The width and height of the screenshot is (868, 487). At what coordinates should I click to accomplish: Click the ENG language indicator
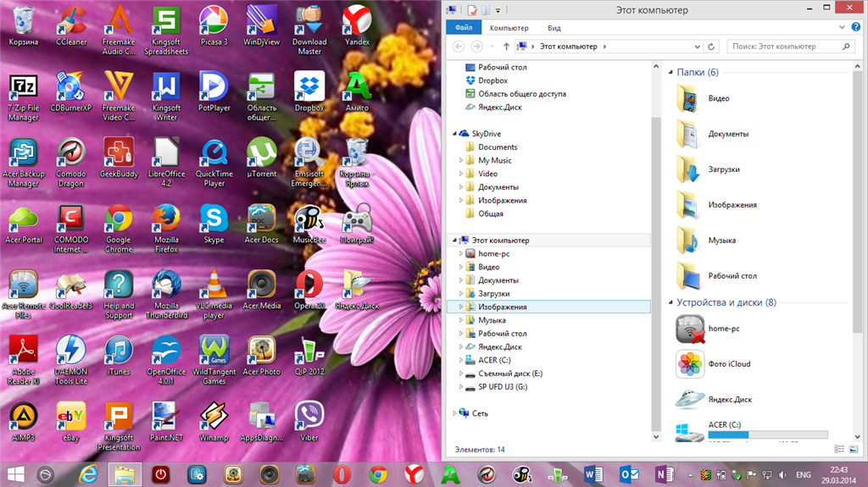[804, 475]
